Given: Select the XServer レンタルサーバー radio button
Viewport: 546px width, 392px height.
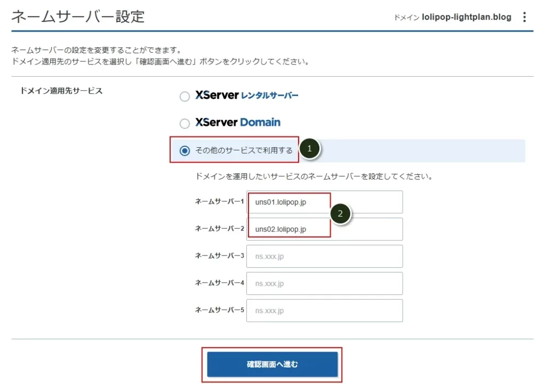Looking at the screenshot, I should 184,96.
